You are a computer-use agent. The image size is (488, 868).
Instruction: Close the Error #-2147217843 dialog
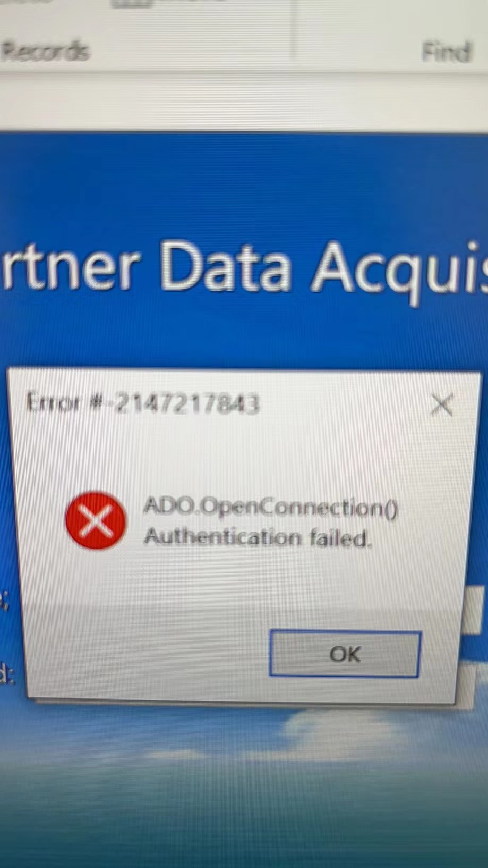441,404
